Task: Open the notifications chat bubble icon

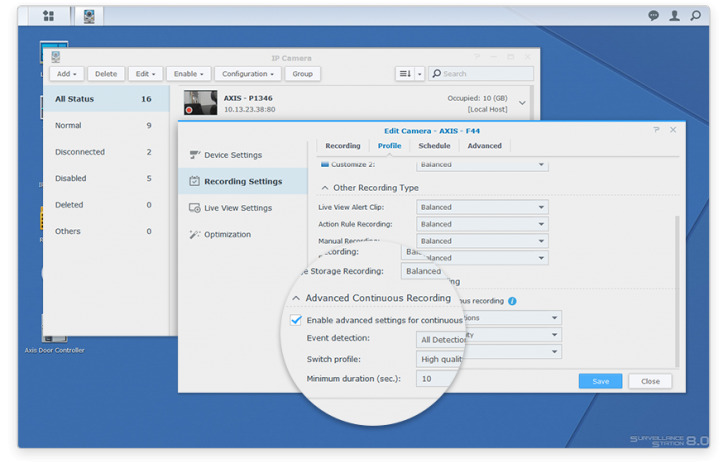Action: click(x=654, y=16)
